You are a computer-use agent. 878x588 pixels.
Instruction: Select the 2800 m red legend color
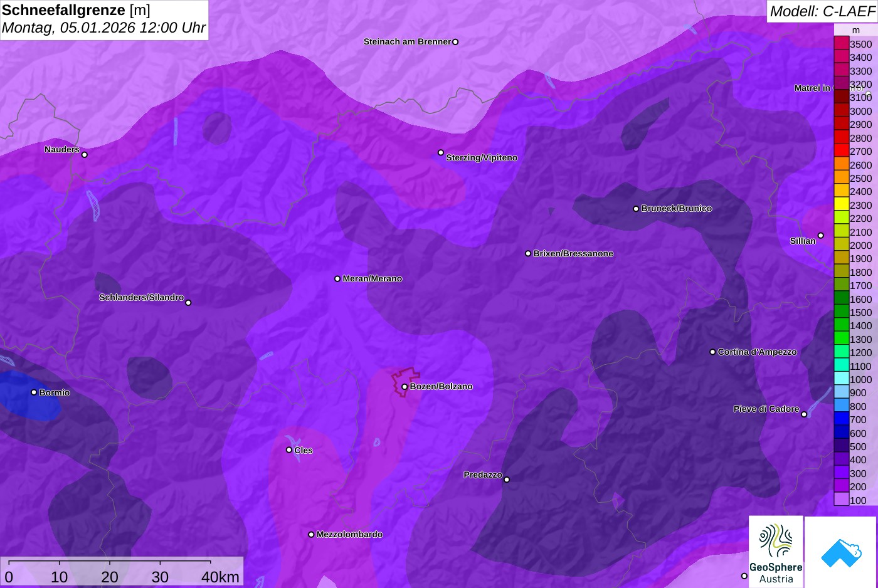point(842,137)
